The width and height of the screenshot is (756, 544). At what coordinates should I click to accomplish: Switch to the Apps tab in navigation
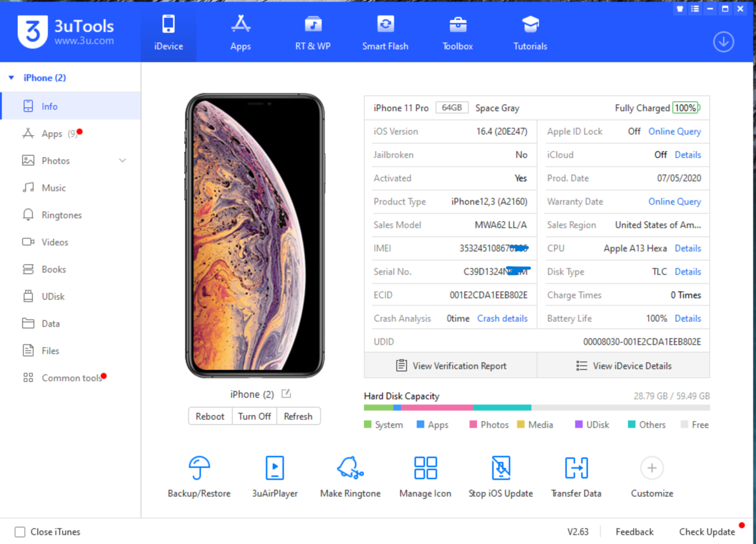[240, 32]
